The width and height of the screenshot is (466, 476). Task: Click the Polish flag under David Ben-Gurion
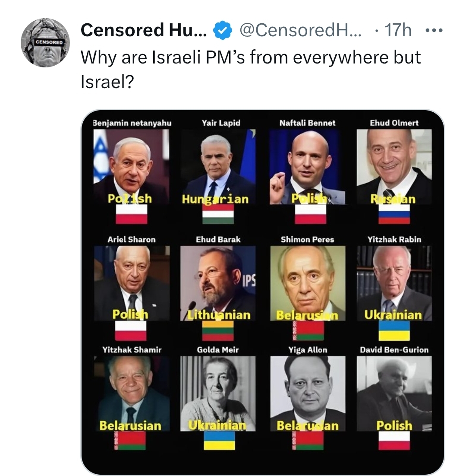click(x=394, y=441)
